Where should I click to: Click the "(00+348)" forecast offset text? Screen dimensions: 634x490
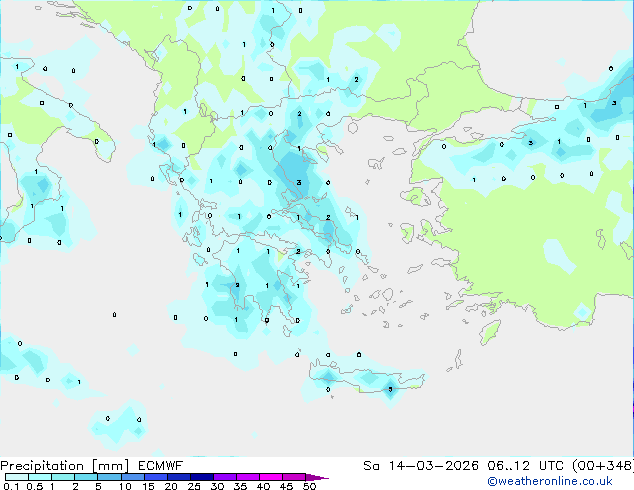tap(603, 466)
